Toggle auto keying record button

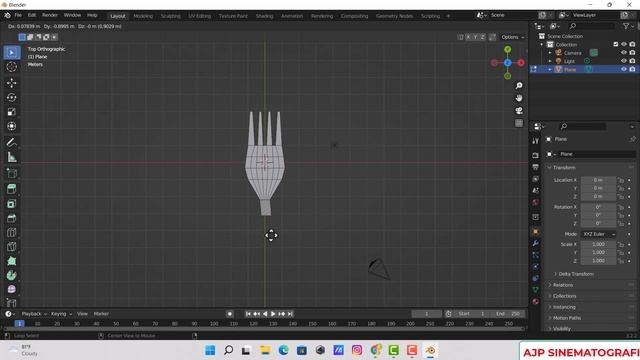click(x=230, y=314)
